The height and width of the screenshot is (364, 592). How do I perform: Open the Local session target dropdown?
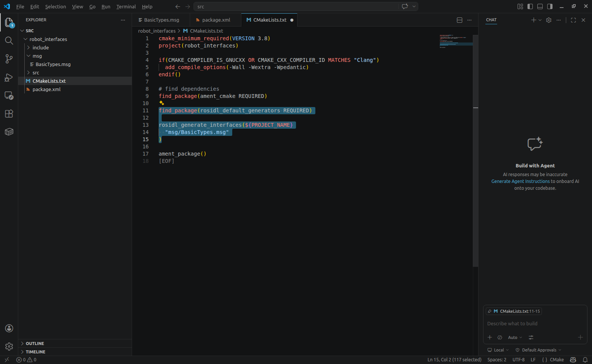click(x=498, y=350)
